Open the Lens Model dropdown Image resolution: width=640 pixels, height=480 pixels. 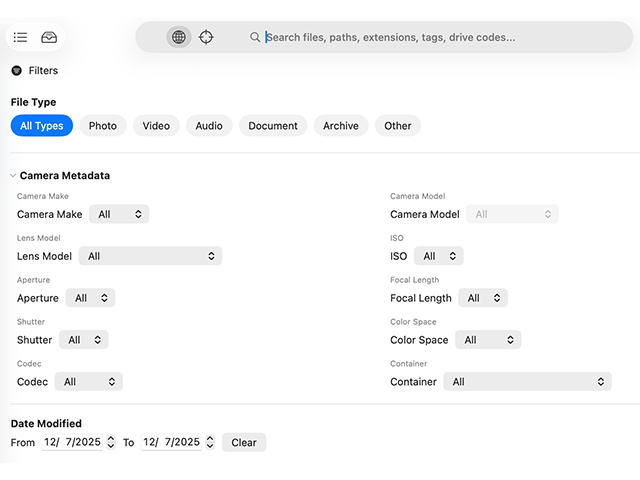pos(150,256)
